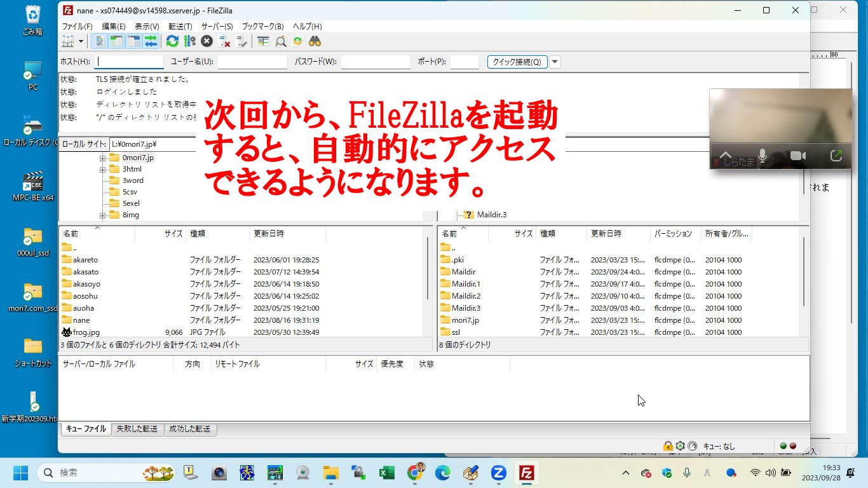Click the gear icon in the status bar
This screenshot has width=868, height=488.
680,446
